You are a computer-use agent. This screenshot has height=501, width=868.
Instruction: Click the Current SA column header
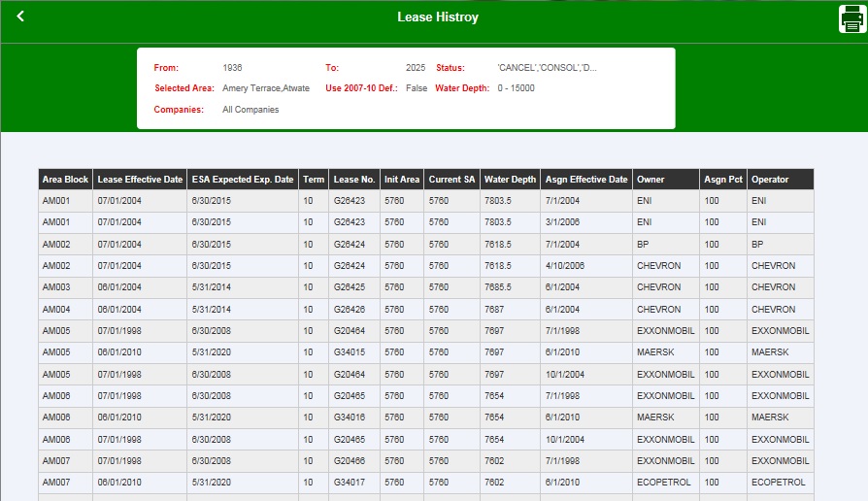(x=451, y=180)
